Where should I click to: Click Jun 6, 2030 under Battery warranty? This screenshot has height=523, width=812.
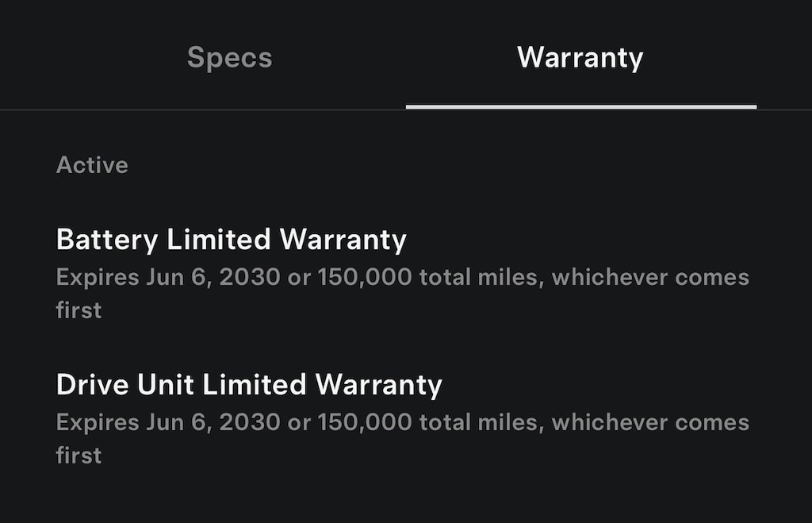[213, 278]
